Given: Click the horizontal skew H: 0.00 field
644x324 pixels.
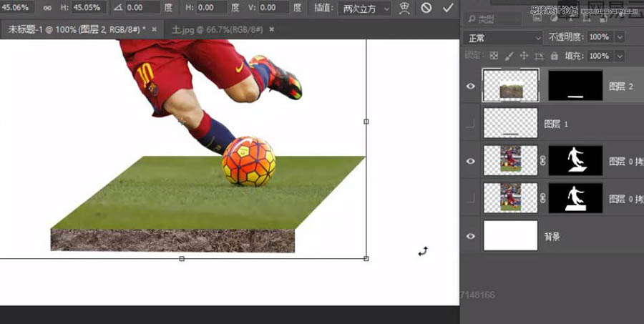Looking at the screenshot, I should (x=208, y=8).
